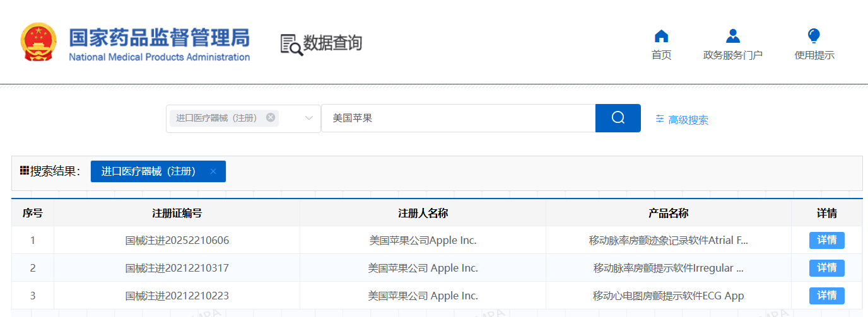
Task: Remove the 进口医疗器械 tag in dropdown
Action: click(x=271, y=118)
